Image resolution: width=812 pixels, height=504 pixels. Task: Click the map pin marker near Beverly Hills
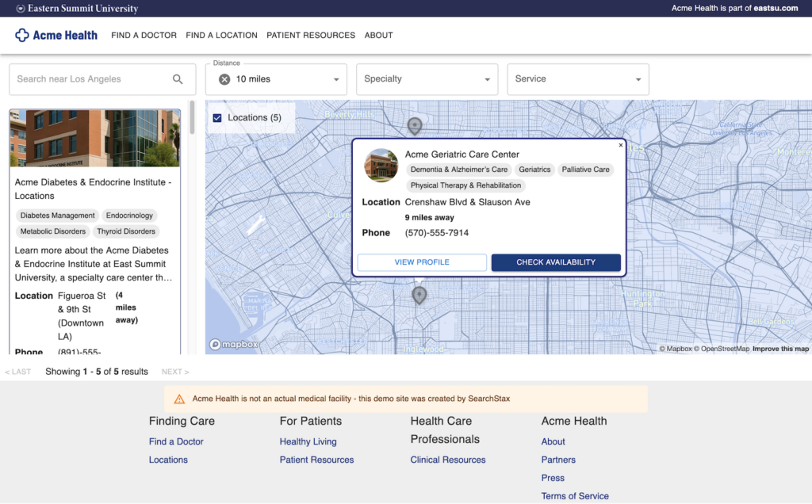click(x=415, y=126)
